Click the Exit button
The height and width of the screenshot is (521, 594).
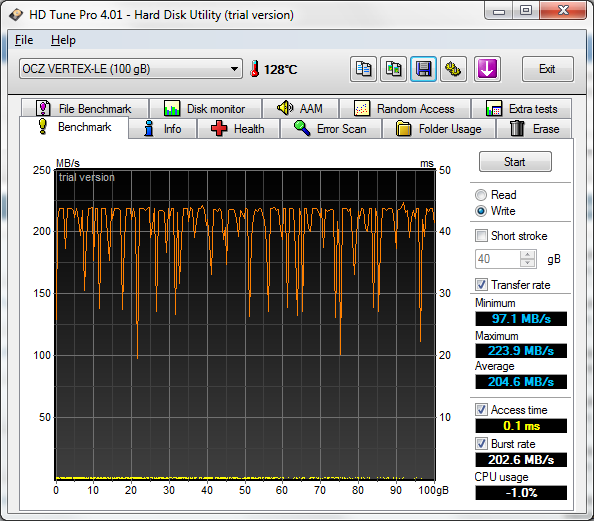click(547, 69)
